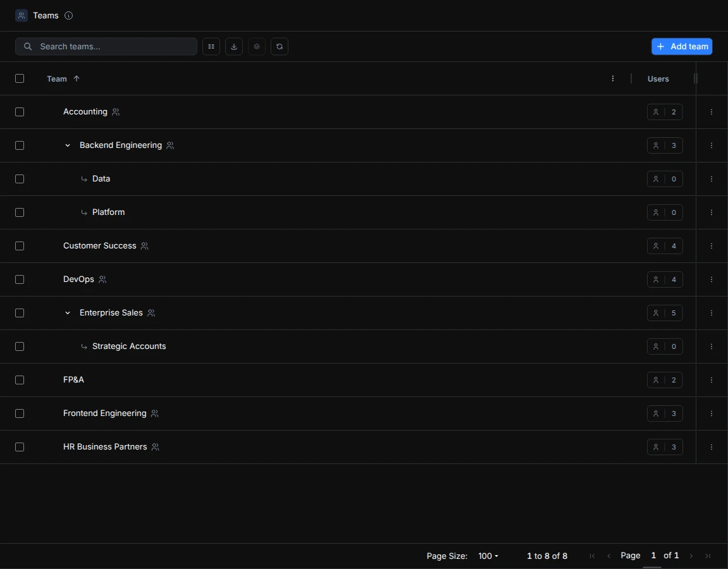Go to the last page arrow
728x569 pixels.
click(x=708, y=556)
